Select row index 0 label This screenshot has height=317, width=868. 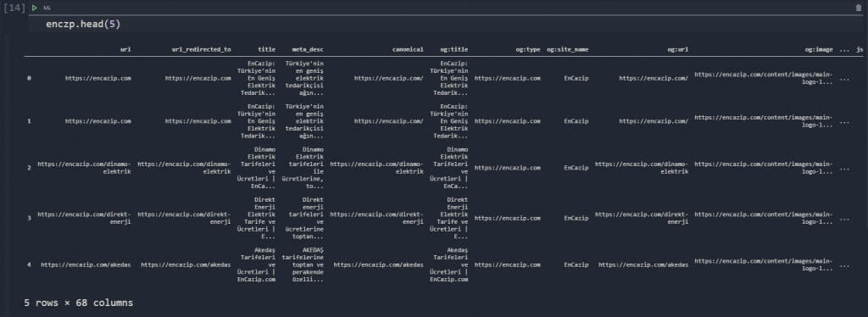click(x=30, y=78)
